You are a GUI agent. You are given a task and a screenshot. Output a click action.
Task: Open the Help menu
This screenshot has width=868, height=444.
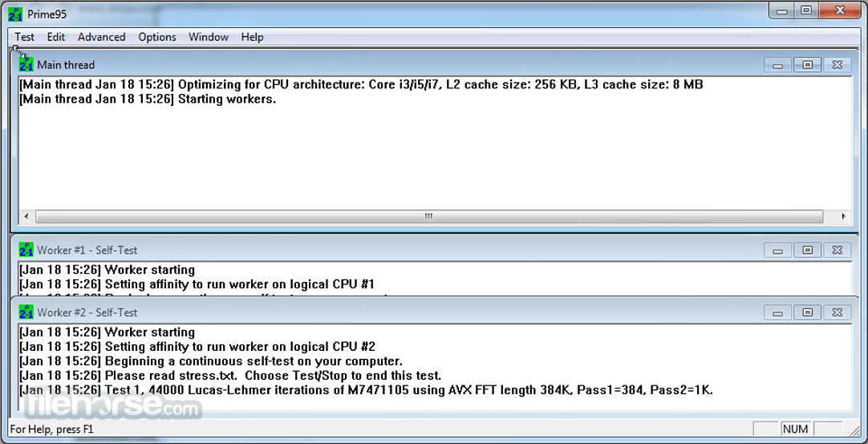click(x=252, y=37)
